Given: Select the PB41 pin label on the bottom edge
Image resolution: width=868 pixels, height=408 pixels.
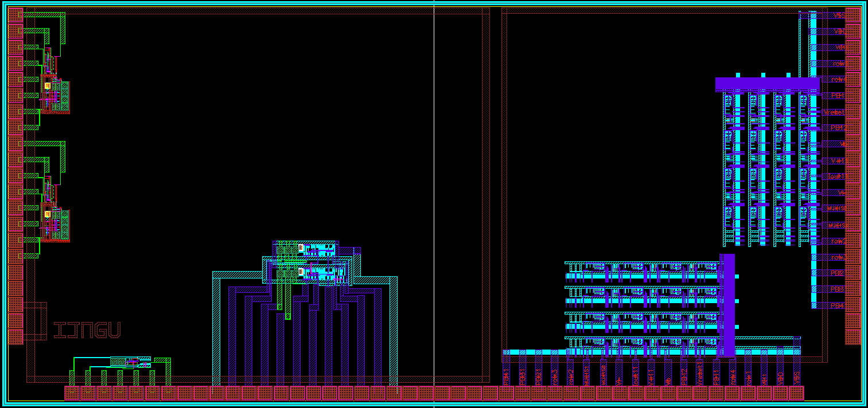Looking at the screenshot, I should pos(506,377).
